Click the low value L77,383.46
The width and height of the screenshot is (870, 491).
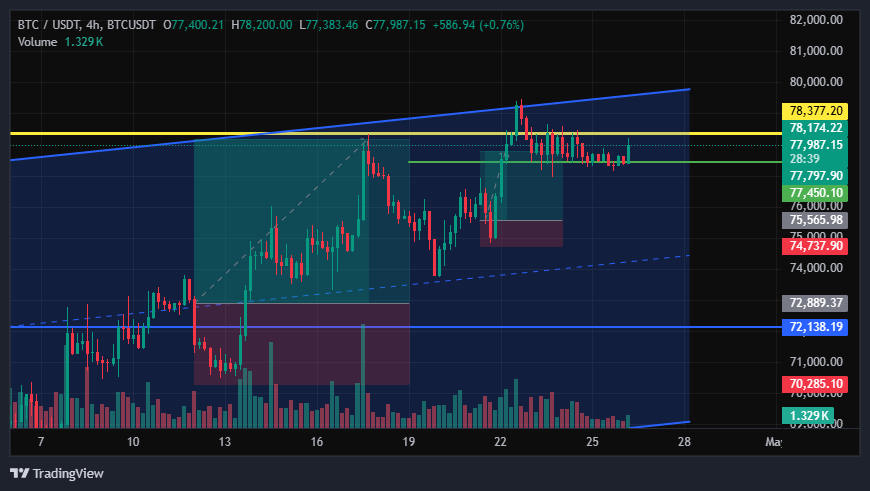click(328, 25)
